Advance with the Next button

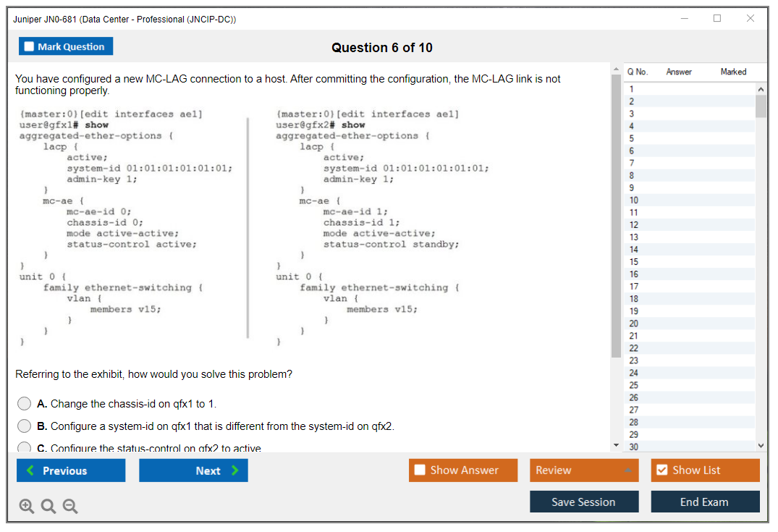(x=193, y=470)
